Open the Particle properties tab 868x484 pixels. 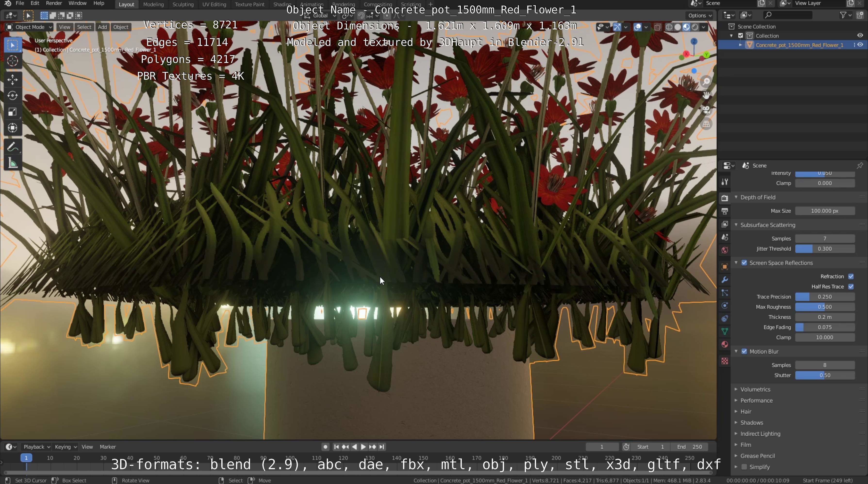[x=725, y=293]
